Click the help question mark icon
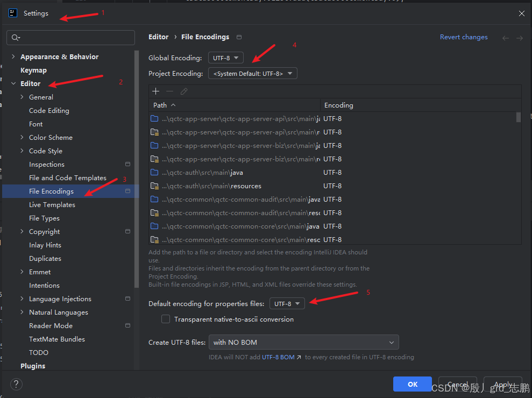The image size is (532, 398). (x=16, y=384)
